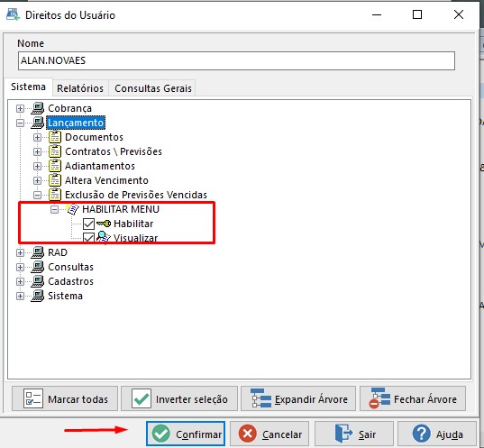Screen dimensions: 484x448
Task: Minimize the Direitos do Usuário window
Action: pos(377,14)
